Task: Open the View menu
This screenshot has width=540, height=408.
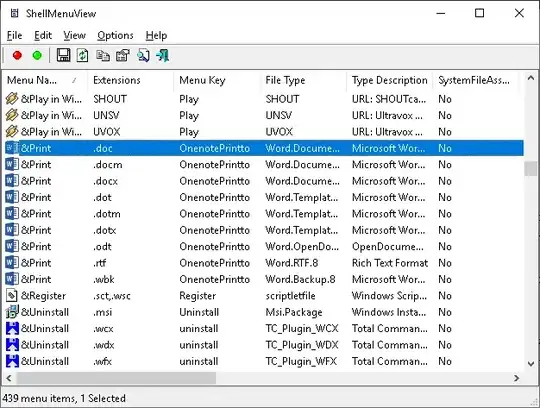Action: tap(74, 35)
